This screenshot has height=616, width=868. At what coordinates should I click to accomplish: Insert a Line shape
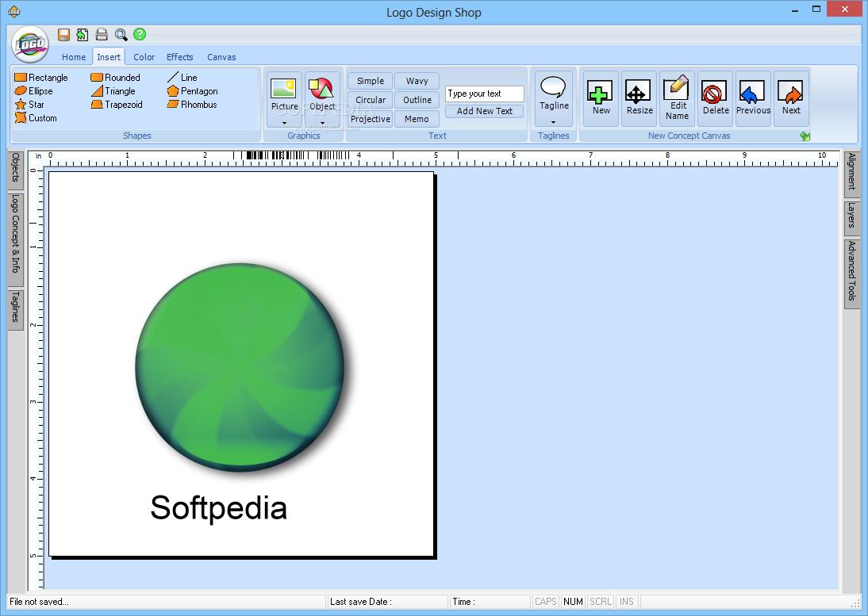point(182,78)
